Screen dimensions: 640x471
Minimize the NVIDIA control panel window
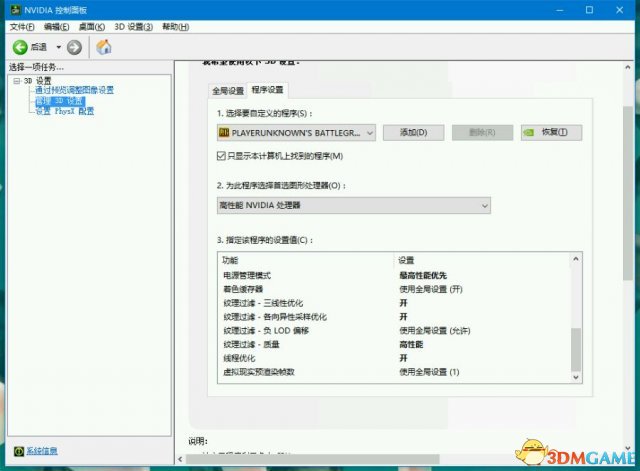click(560, 10)
